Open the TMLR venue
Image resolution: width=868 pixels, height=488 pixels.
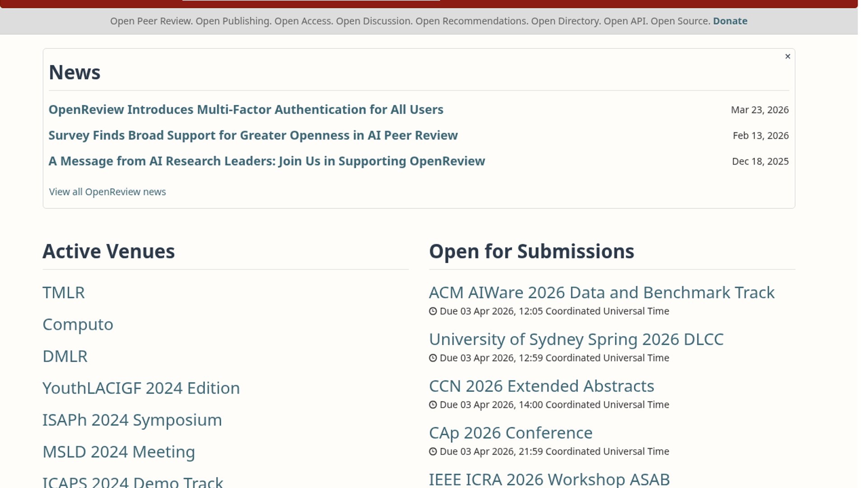[63, 293]
